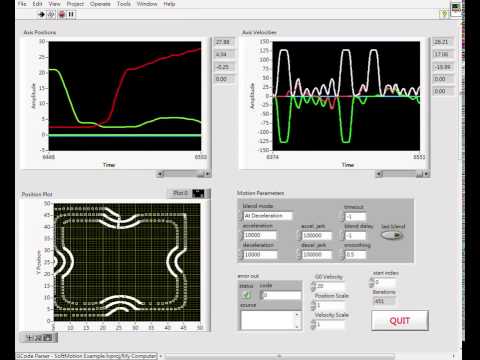Click the start index input field

[385, 283]
